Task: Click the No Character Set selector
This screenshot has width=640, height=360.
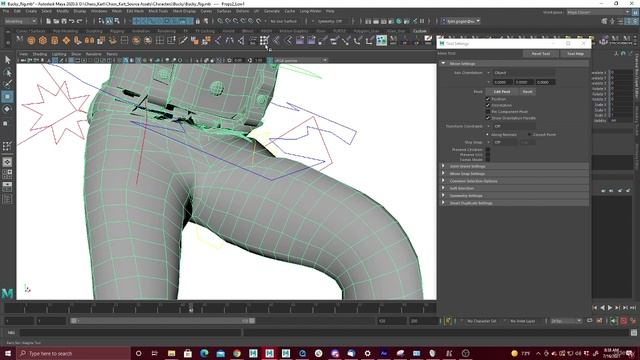Action: click(482, 321)
